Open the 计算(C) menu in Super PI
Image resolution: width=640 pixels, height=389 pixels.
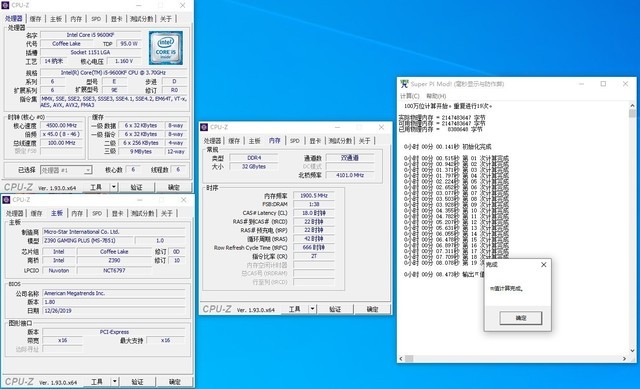410,96
